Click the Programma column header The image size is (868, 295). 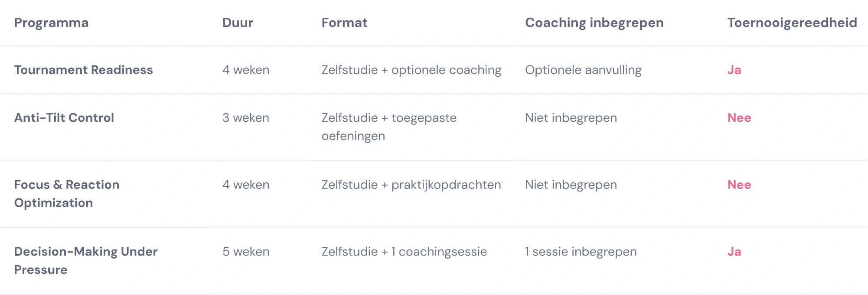51,23
